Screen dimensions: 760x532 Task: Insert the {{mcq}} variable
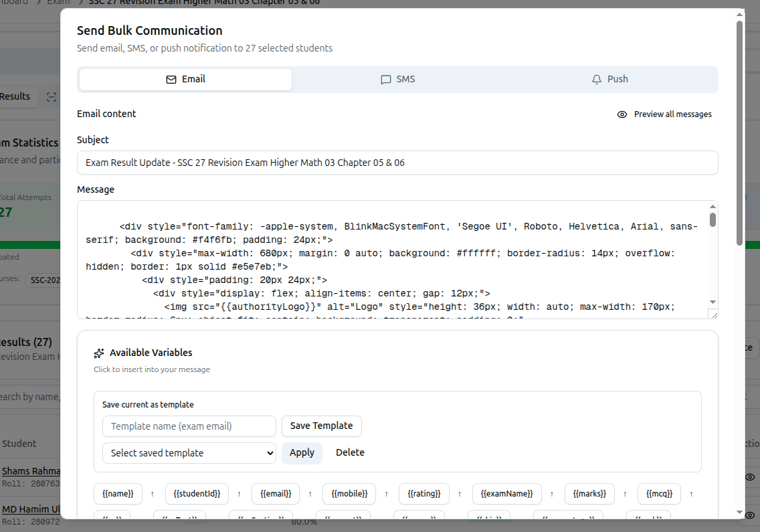click(659, 494)
